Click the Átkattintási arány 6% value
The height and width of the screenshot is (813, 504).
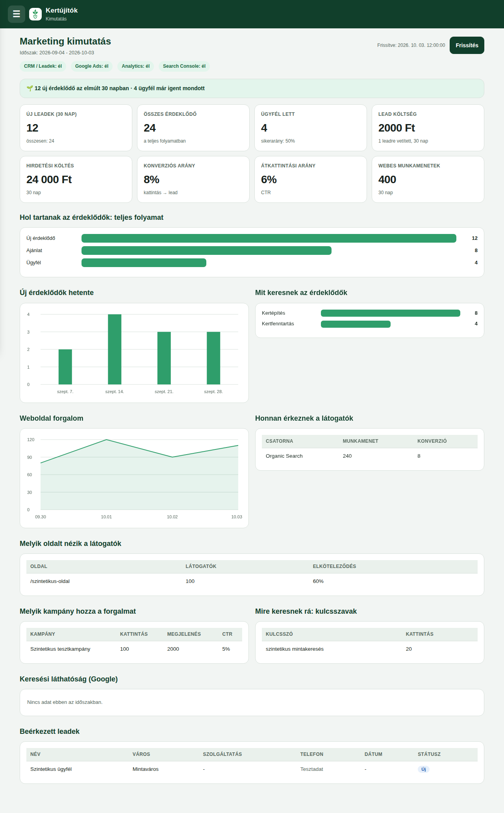(x=269, y=180)
